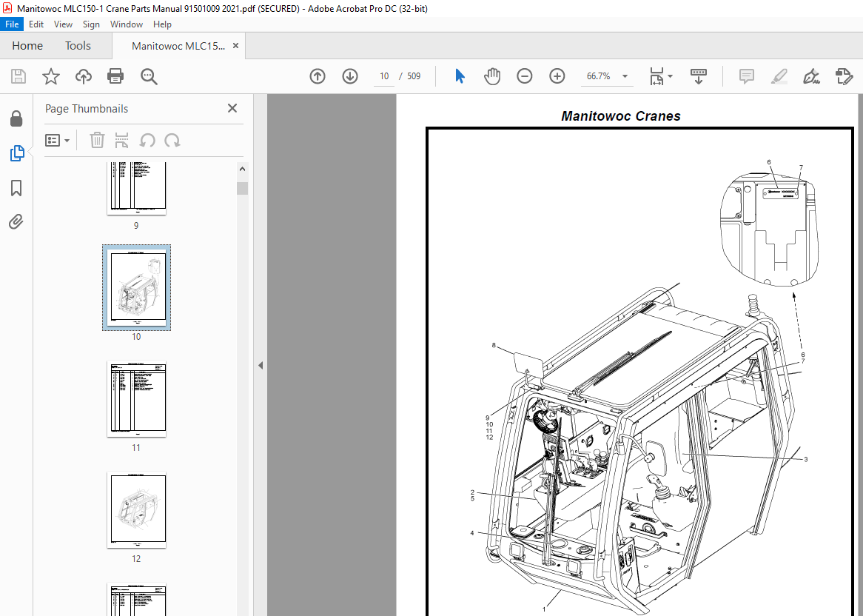Open the Attachments paperclip panel
The image size is (863, 616).
click(16, 222)
